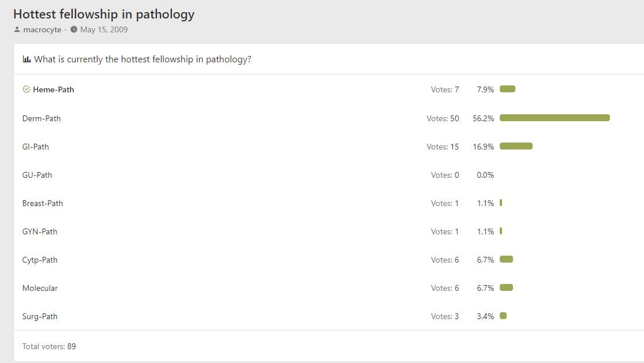Click Votes: 7 for Heme-Path
The image size is (644, 363).
[x=445, y=89]
